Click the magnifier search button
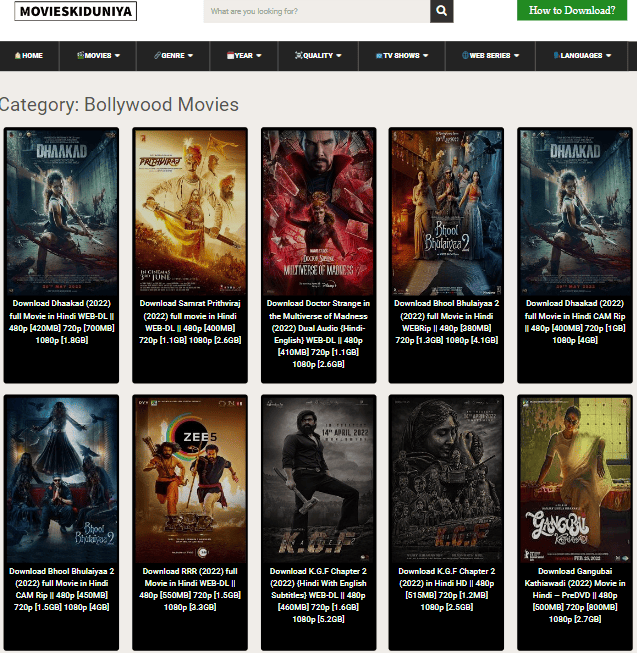 click(x=441, y=11)
